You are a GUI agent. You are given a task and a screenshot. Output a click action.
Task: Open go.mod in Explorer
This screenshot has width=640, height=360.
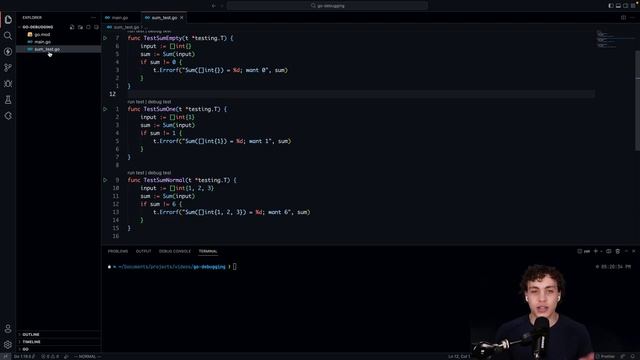point(58,34)
